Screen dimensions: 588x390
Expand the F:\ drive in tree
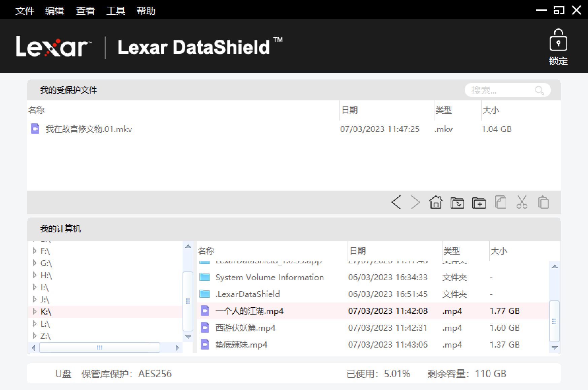point(35,251)
